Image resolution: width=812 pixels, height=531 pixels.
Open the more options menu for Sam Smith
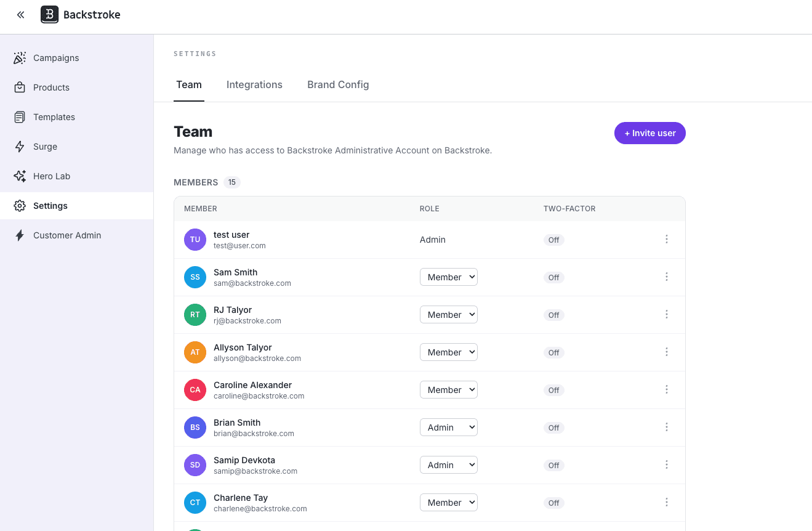[x=667, y=277]
